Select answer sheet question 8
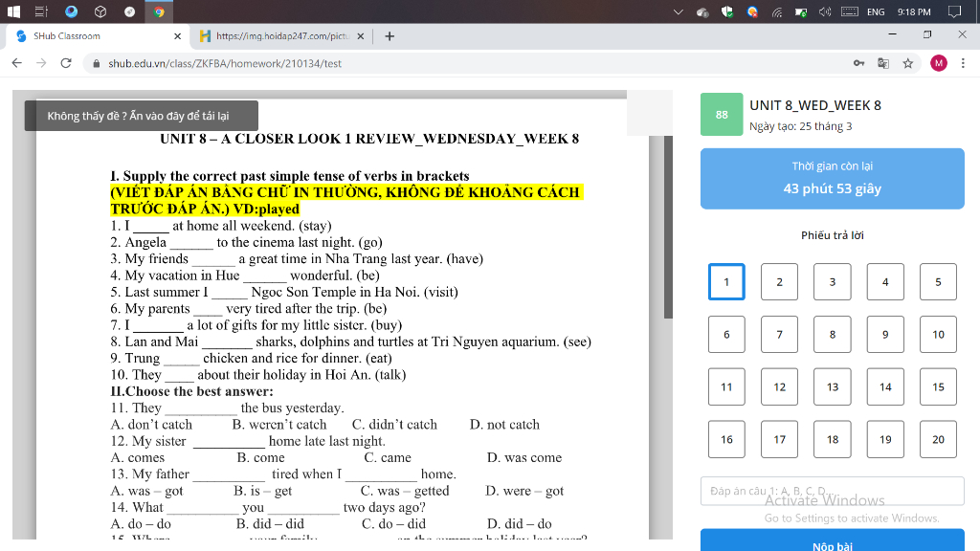Image resolution: width=980 pixels, height=551 pixels. tap(833, 334)
